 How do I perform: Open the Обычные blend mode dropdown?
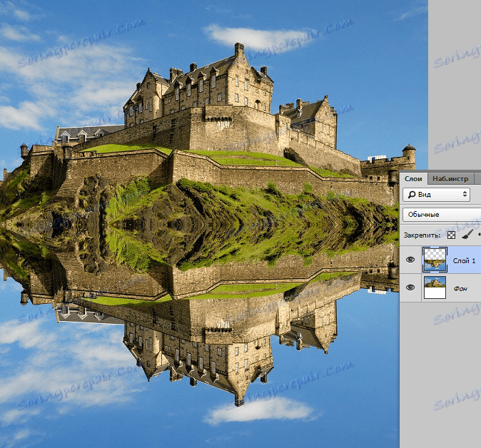(442, 214)
